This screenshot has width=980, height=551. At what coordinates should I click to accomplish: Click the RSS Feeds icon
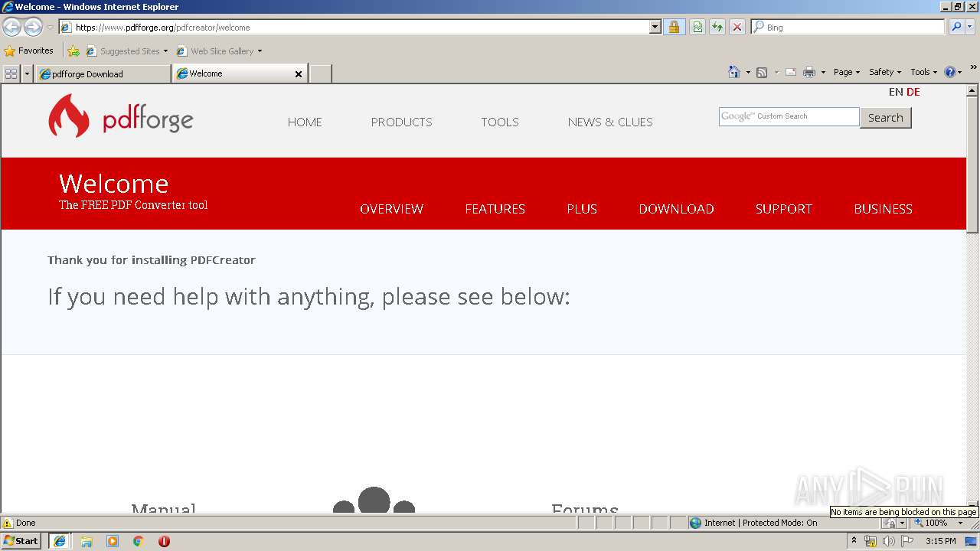click(762, 72)
